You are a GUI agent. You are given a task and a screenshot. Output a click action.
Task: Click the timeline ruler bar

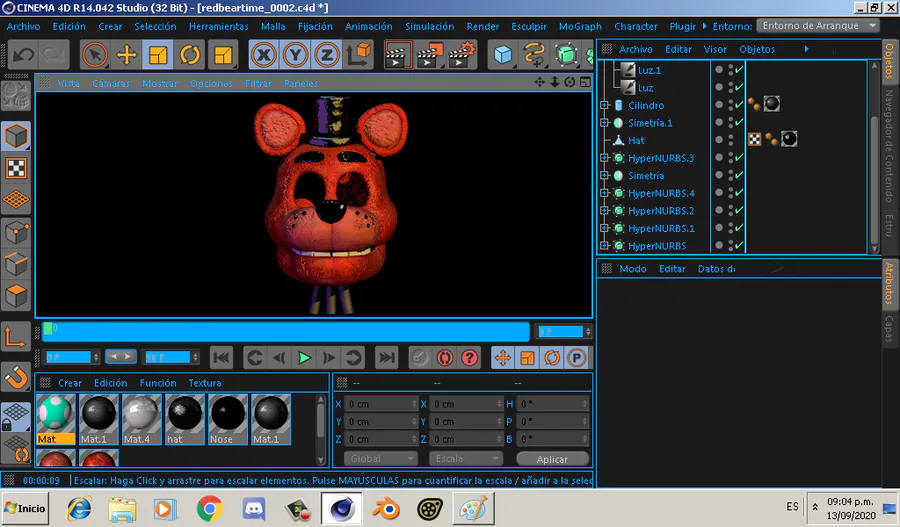click(x=285, y=331)
